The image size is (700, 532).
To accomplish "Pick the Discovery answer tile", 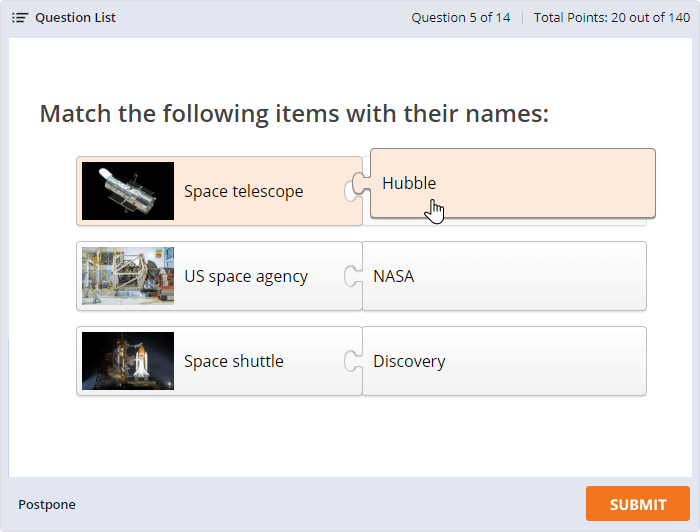I will pyautogui.click(x=504, y=361).
